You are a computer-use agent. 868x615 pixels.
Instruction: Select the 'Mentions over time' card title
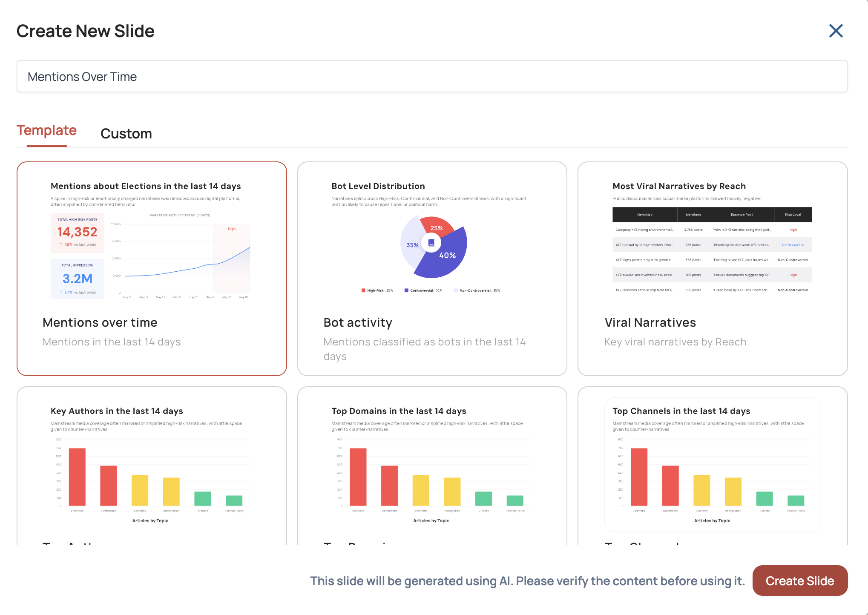100,322
